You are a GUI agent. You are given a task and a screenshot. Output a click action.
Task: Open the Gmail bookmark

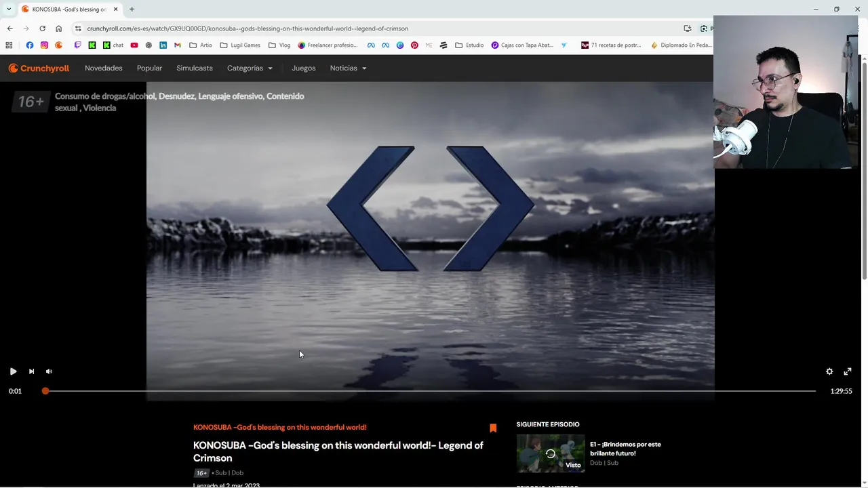click(x=178, y=45)
